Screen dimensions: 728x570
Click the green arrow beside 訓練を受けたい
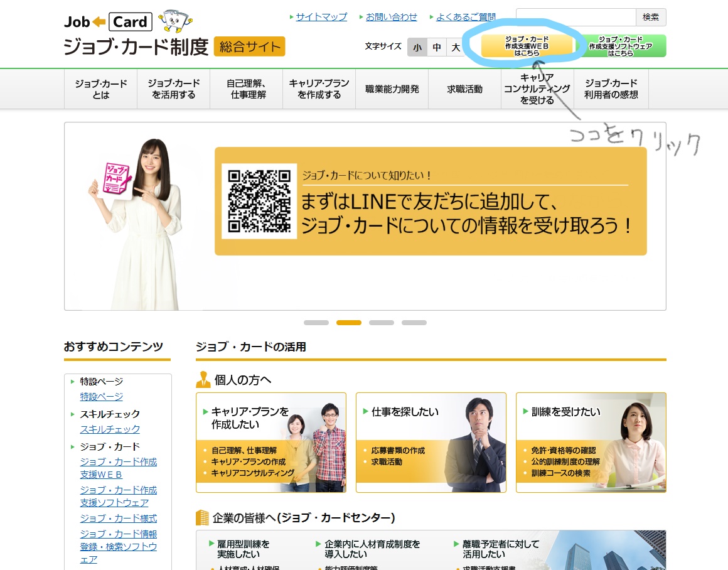pyautogui.click(x=525, y=411)
